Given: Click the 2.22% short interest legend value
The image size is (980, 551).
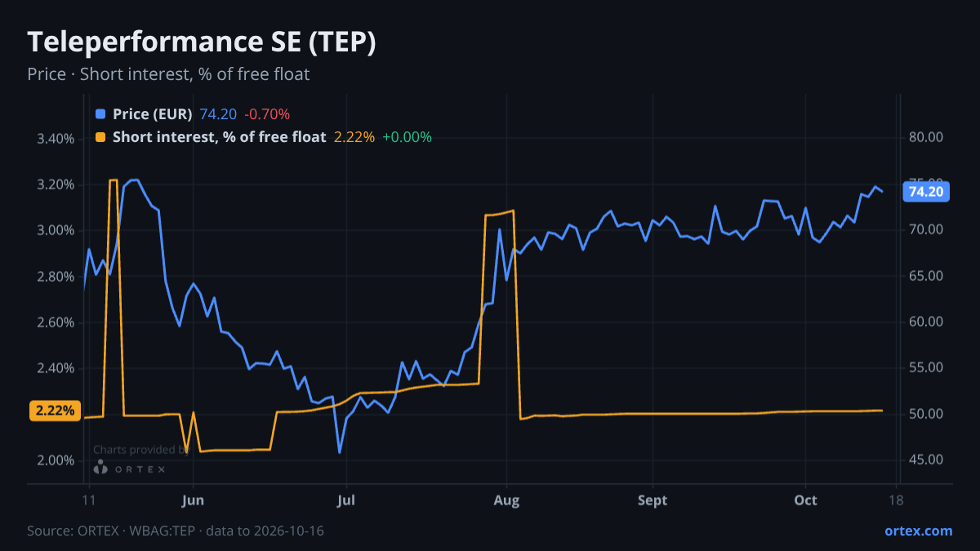Looking at the screenshot, I should (x=354, y=137).
